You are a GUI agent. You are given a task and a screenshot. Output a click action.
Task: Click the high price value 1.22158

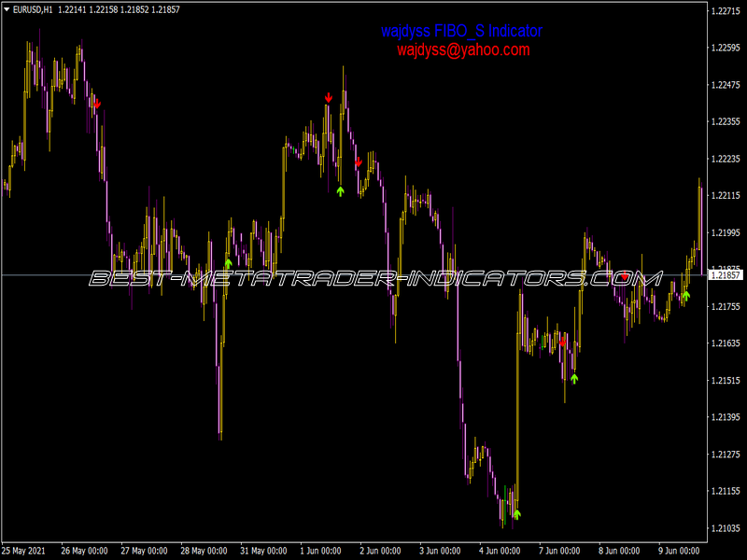[x=104, y=9]
